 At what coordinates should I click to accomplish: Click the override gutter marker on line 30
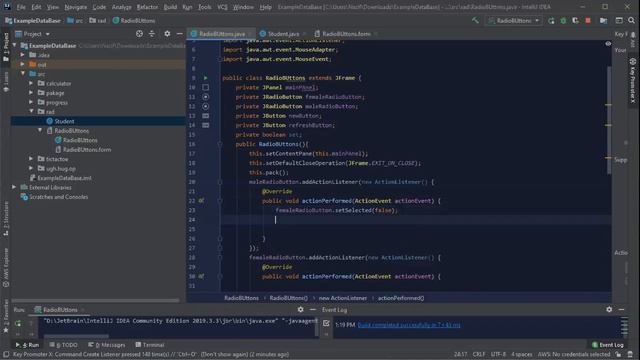click(x=201, y=276)
